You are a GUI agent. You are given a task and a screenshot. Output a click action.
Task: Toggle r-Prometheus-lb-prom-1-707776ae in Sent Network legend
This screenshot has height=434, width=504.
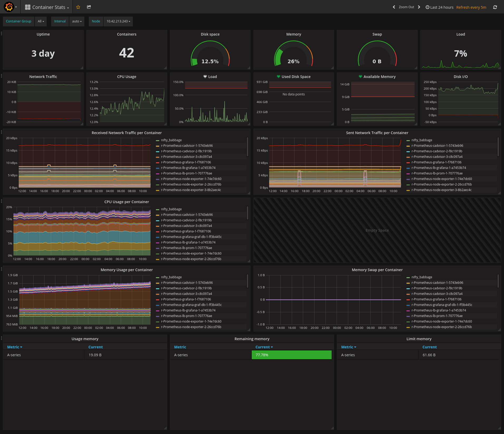[437, 173]
